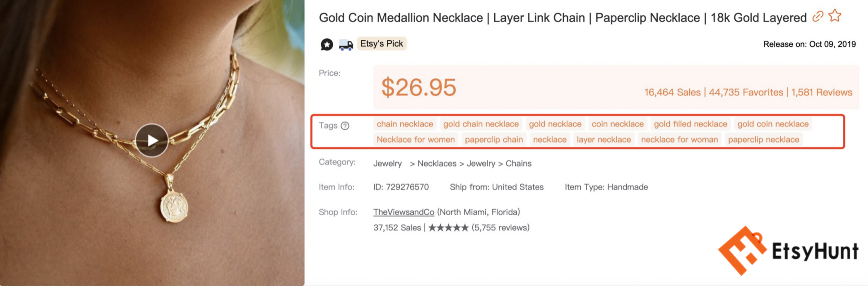Click the "gold necklace" tag
Image resolution: width=868 pixels, height=288 pixels.
pos(555,124)
